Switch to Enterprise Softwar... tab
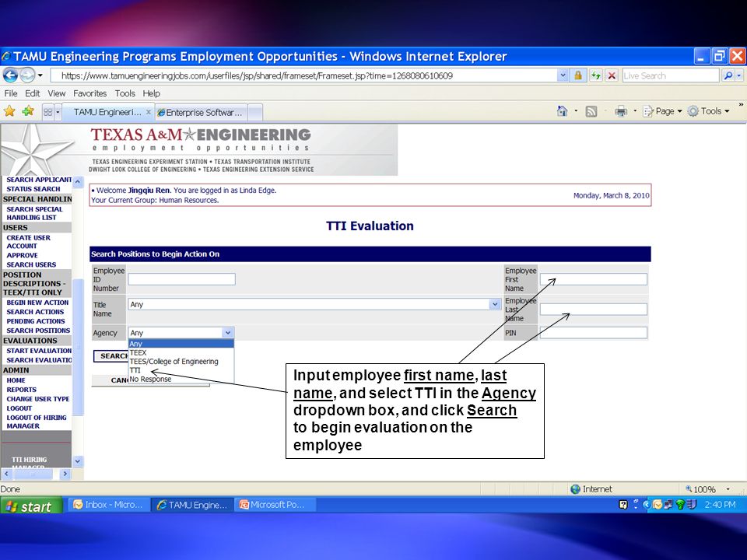This screenshot has height=560, width=747. click(201, 113)
